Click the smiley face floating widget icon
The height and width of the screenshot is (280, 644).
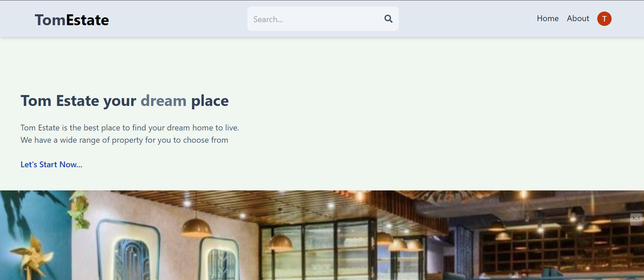click(636, 219)
